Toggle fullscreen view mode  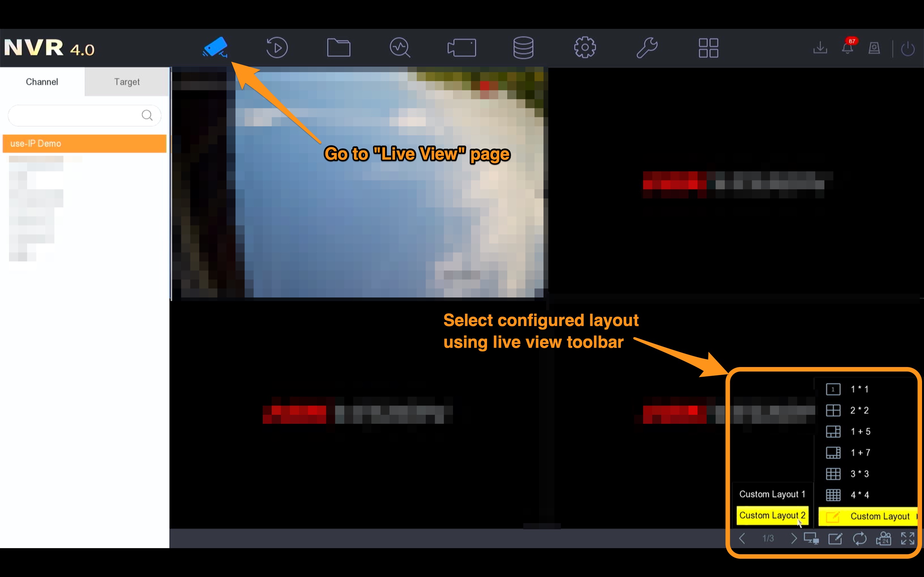click(x=907, y=539)
